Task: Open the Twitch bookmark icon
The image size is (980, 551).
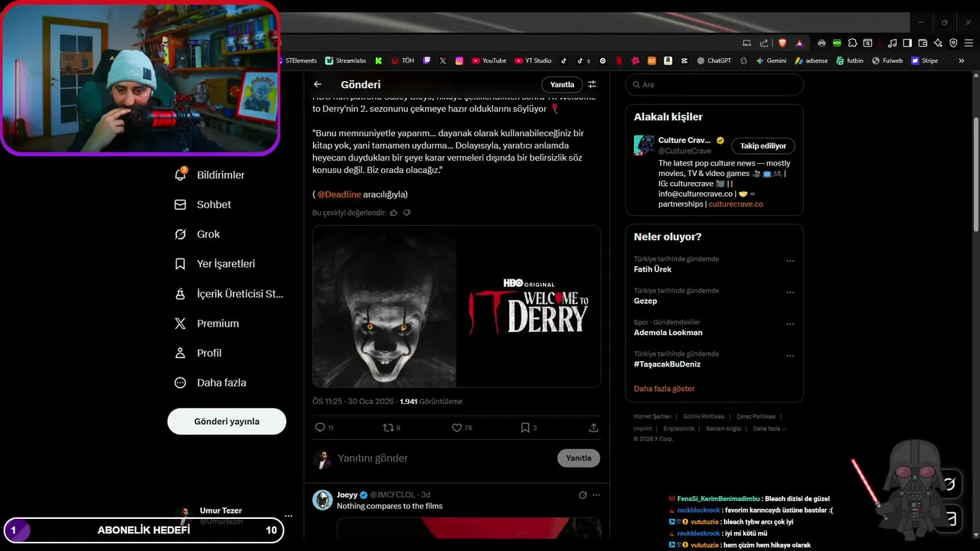Action: 426,60
